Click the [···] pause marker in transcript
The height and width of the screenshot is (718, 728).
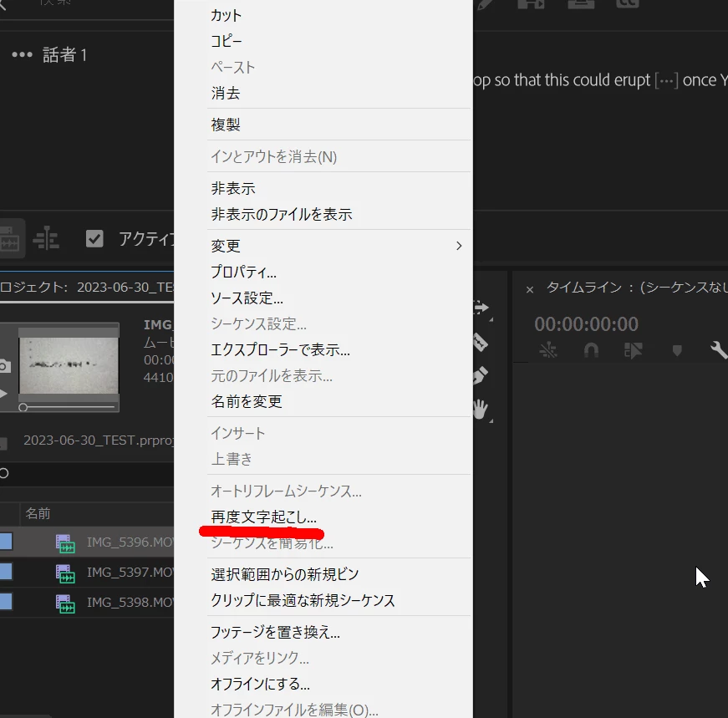coord(667,80)
